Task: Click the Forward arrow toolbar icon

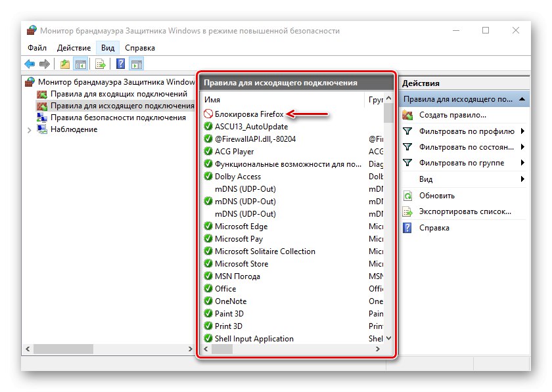Action: (45, 64)
